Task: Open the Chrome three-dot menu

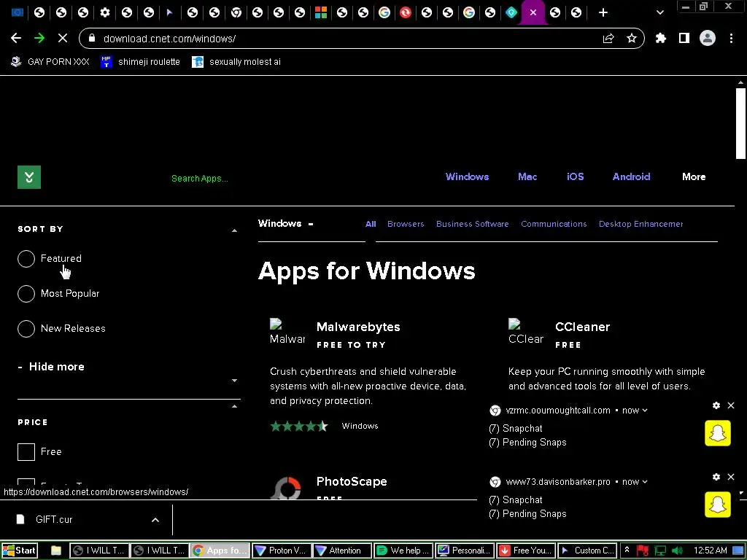Action: point(731,38)
